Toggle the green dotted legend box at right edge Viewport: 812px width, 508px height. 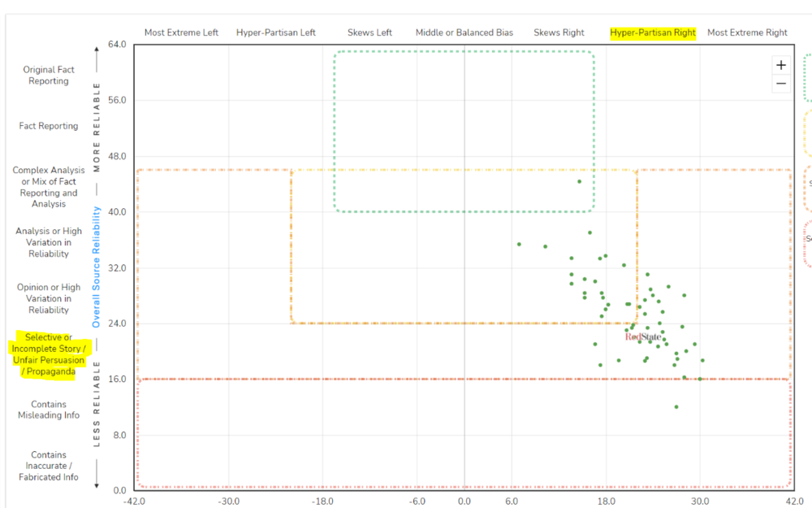(x=807, y=77)
